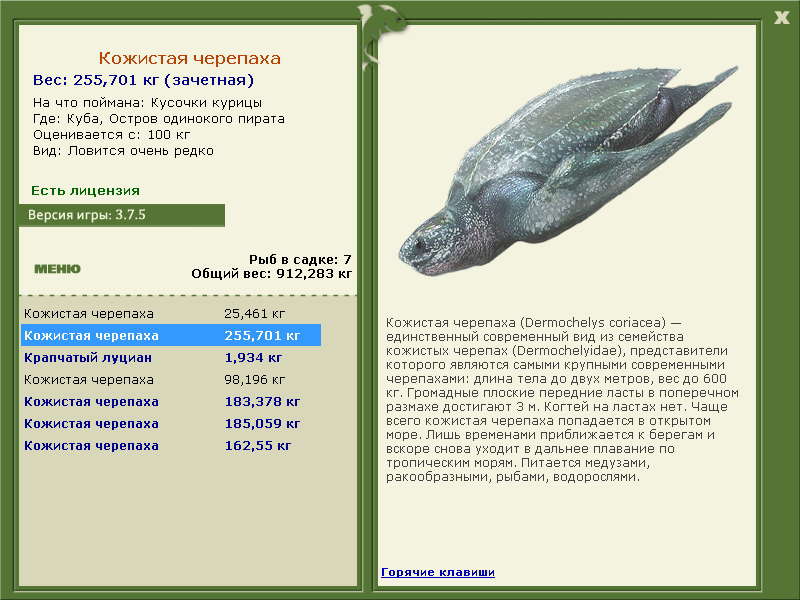The image size is (800, 600).
Task: Choose the 183,378 кг turtle row
Action: [171, 402]
